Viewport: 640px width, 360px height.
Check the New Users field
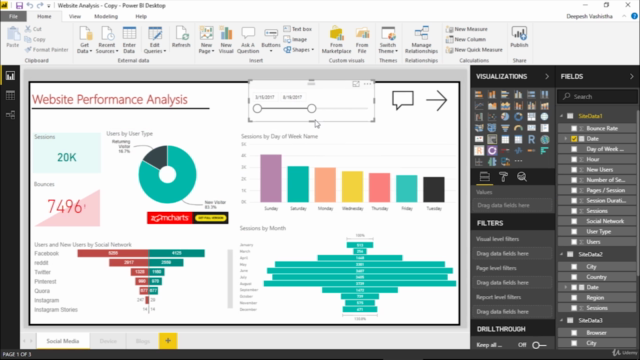coord(574,169)
